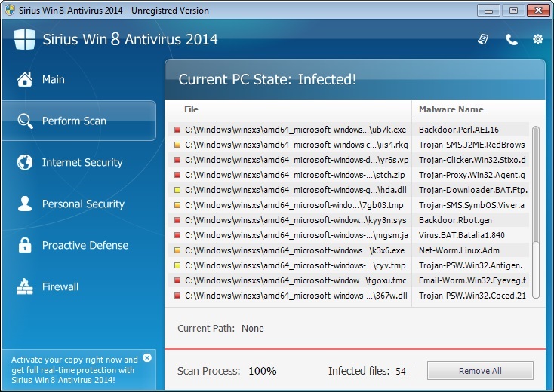Select the Trojan-SMS.J2ME.RedBrows entry
This screenshot has height=392, width=554.
(472, 145)
